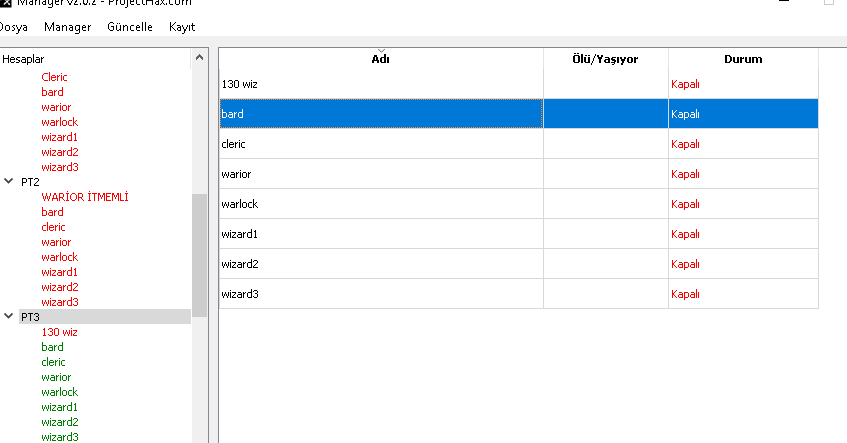This screenshot has width=847, height=443.
Task: Collapse the PT2 group arrow
Action: (10, 182)
